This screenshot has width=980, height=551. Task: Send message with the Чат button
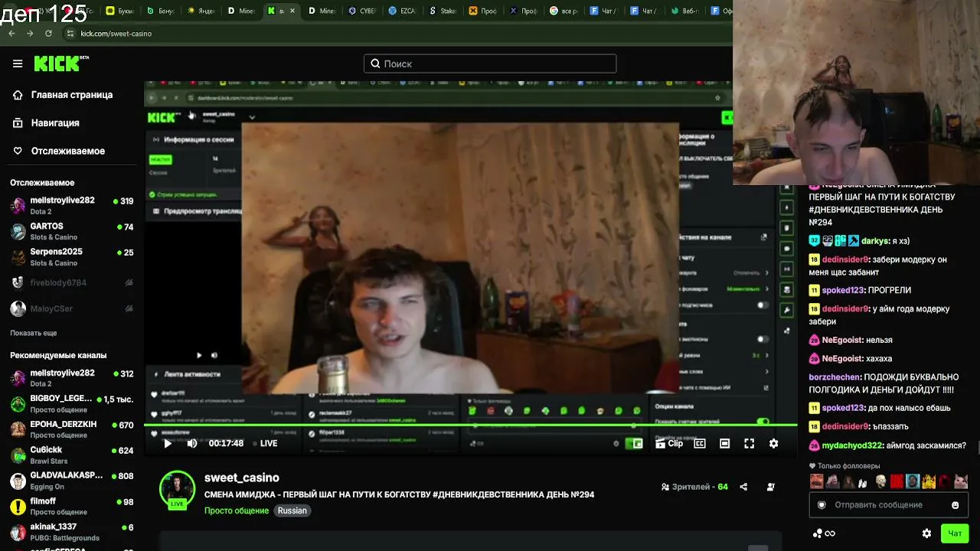(x=955, y=533)
